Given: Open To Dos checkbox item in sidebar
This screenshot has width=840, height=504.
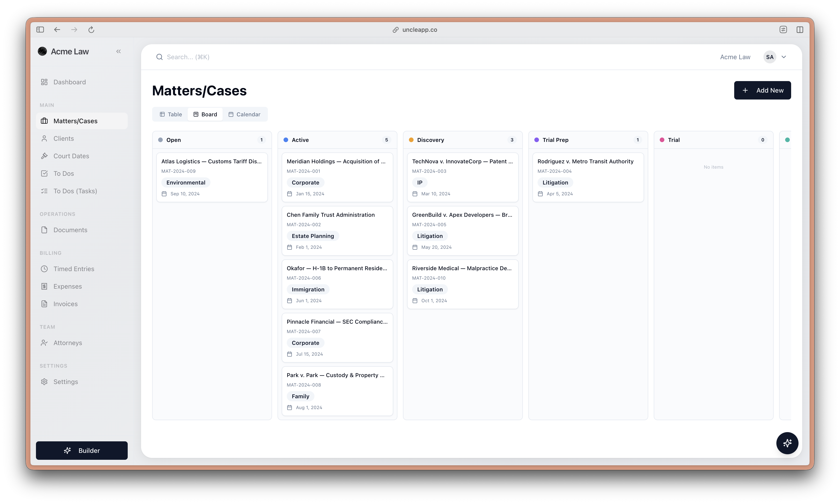Looking at the screenshot, I should pyautogui.click(x=44, y=173).
